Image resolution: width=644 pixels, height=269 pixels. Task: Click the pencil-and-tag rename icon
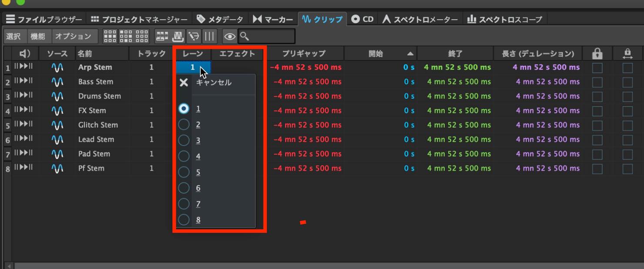click(193, 36)
